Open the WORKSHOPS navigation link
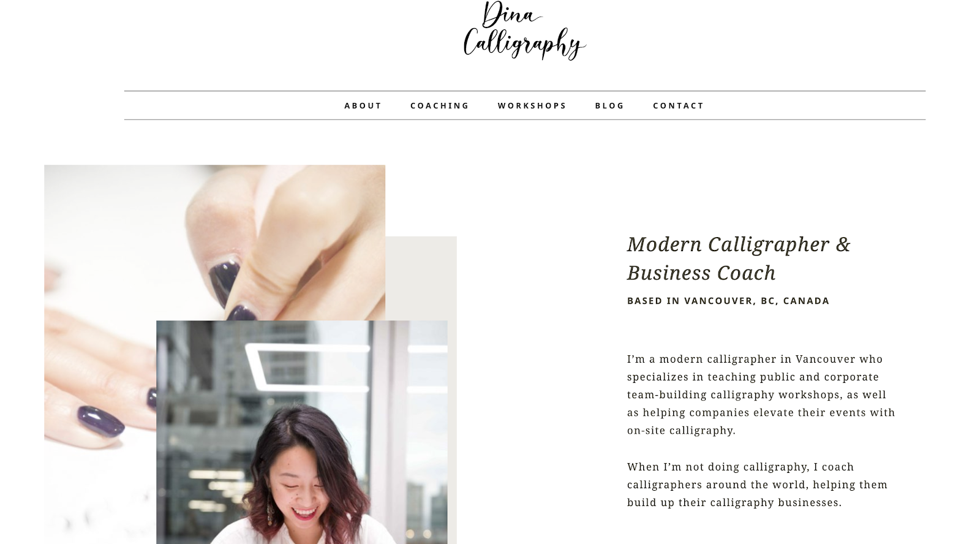The image size is (980, 544). (532, 105)
